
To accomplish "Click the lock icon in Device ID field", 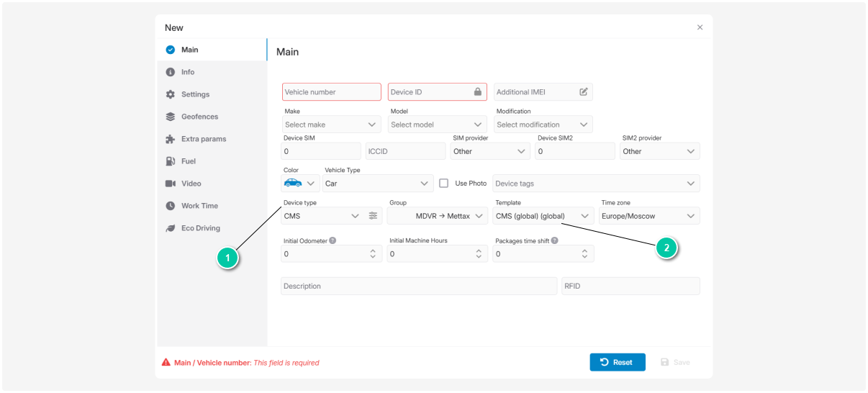I will tap(477, 92).
